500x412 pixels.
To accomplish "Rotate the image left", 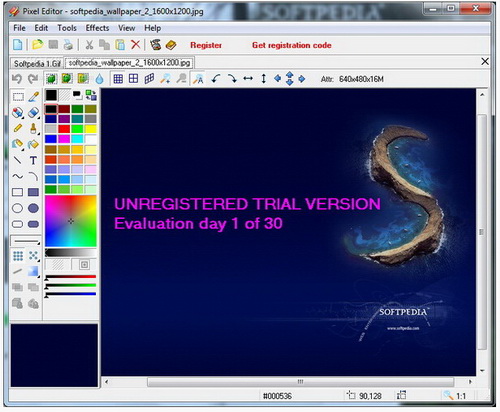I will tap(216, 79).
